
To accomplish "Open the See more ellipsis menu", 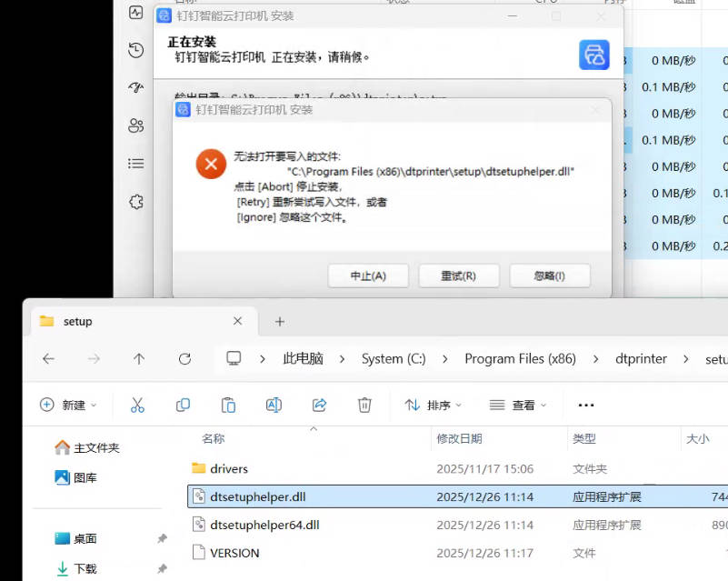I will [x=586, y=405].
